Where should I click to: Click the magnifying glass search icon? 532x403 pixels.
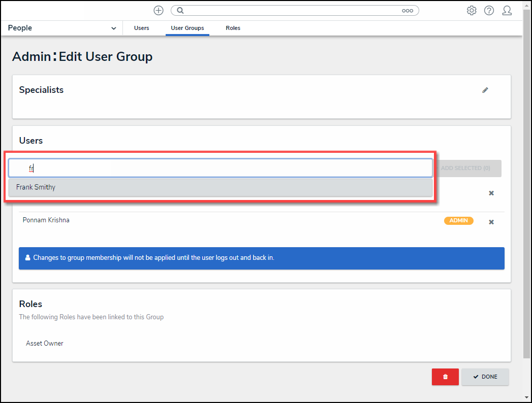180,11
